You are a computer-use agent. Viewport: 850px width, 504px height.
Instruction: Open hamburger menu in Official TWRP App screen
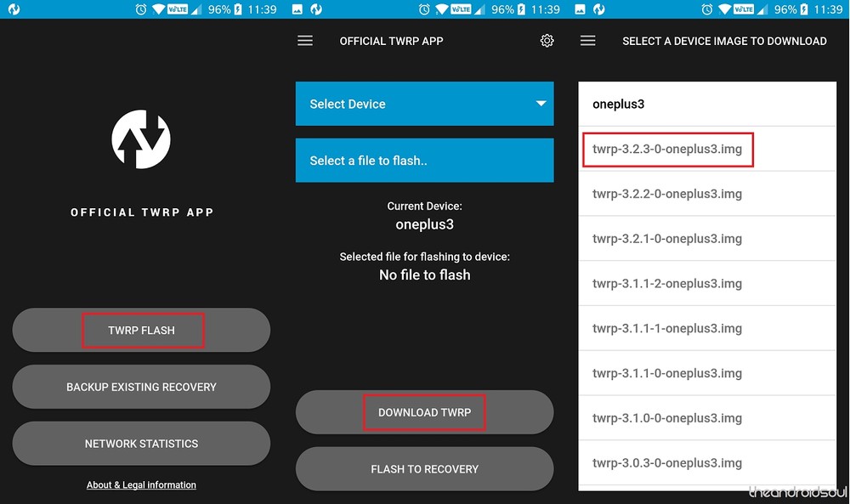(x=305, y=41)
